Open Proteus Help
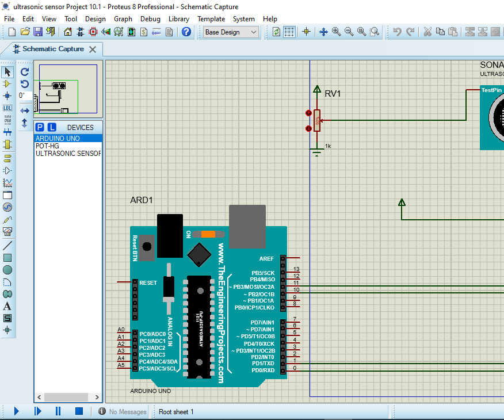The width and height of the screenshot is (504, 420). pos(186,32)
